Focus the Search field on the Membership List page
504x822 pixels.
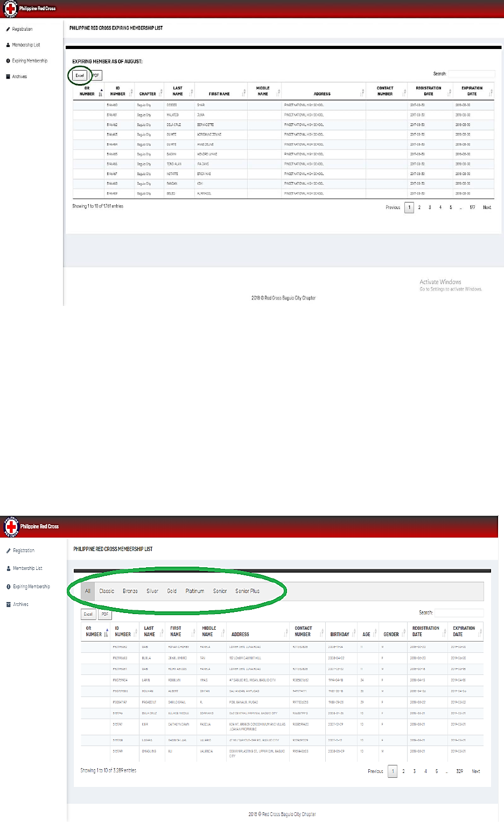click(458, 612)
